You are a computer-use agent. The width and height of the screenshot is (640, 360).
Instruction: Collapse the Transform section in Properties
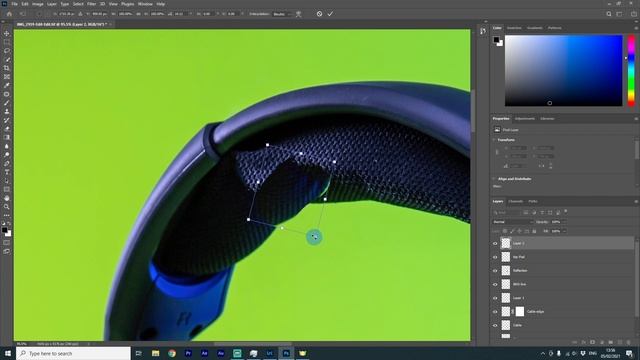pyautogui.click(x=495, y=140)
